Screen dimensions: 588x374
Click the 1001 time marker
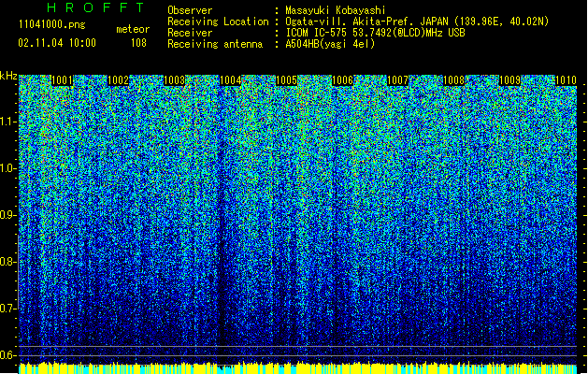62,80
